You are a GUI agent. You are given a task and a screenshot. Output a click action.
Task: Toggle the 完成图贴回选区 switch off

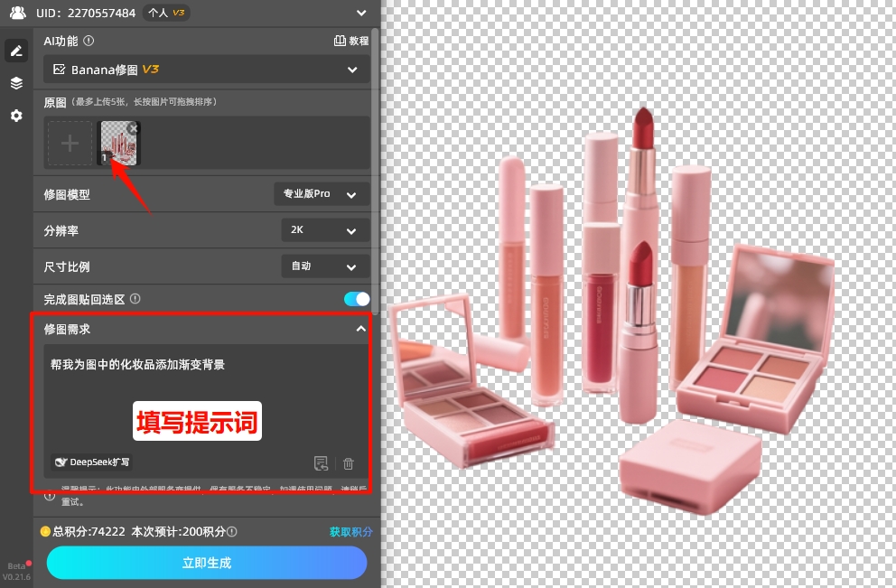(356, 299)
